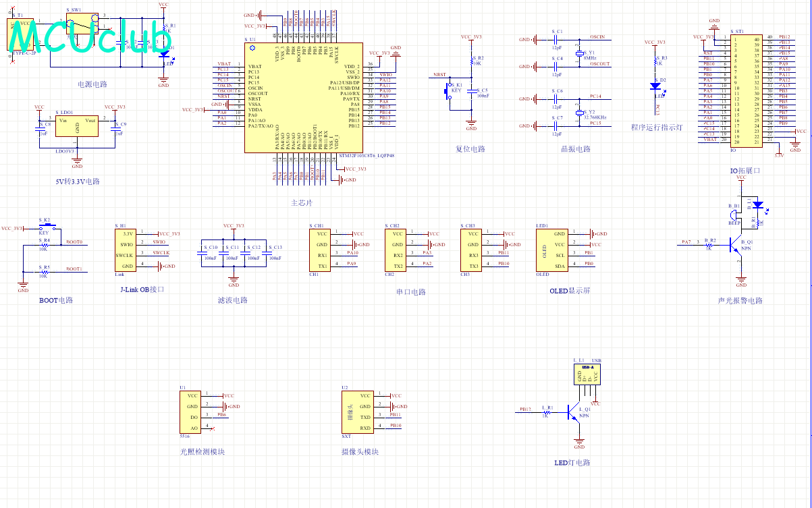Click the IO拓展口 section label
The width and height of the screenshot is (812, 508).
[745, 171]
